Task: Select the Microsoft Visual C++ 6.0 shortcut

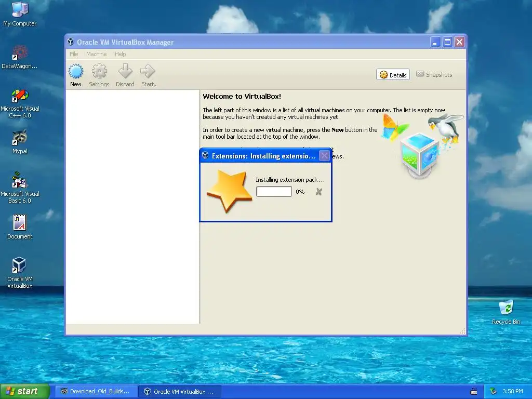Action: coord(20,103)
